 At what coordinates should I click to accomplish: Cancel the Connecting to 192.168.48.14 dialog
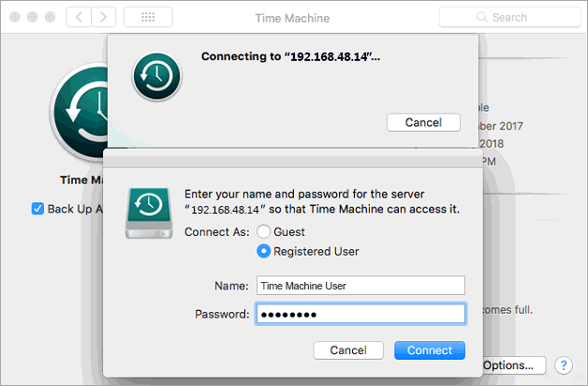[x=423, y=123]
